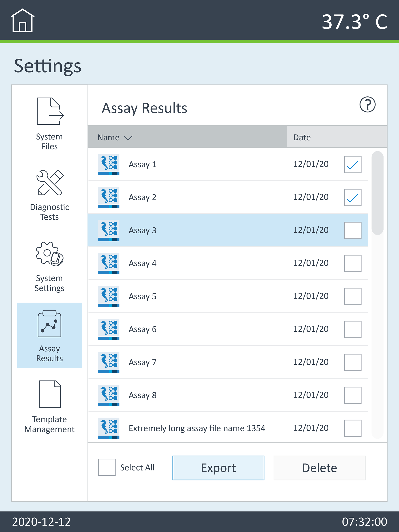Click the Delete button
Viewport: 399px width, 532px height.
point(319,468)
